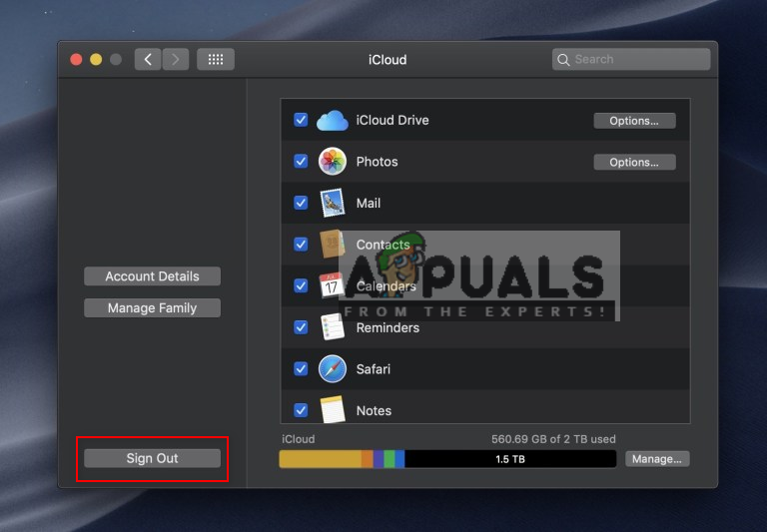This screenshot has height=532, width=767.
Task: Sign Out of iCloud
Action: [152, 458]
